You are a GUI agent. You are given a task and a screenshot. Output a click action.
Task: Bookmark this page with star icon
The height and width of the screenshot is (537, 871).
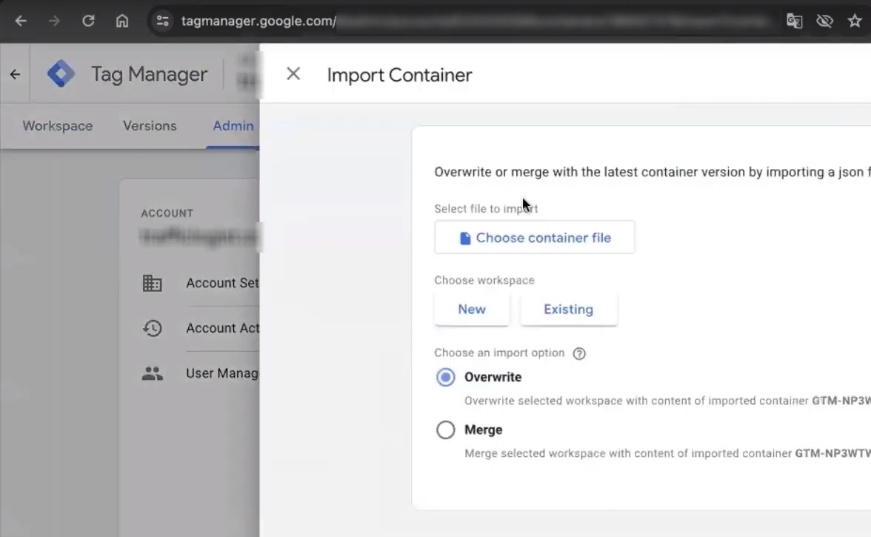click(855, 21)
